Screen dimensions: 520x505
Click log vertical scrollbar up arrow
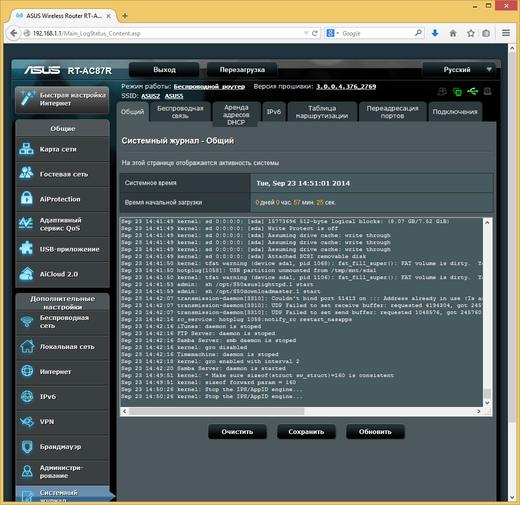(x=487, y=222)
